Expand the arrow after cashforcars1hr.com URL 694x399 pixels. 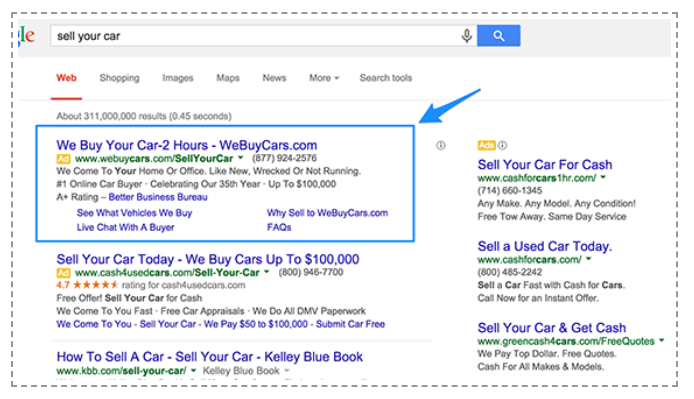pos(603,178)
